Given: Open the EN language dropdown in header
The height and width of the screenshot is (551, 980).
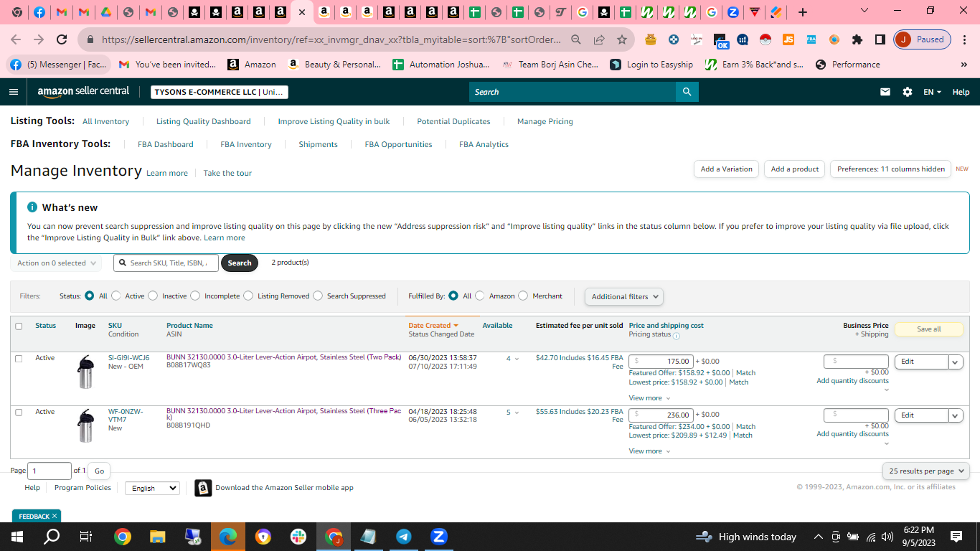Looking at the screenshot, I should [932, 92].
